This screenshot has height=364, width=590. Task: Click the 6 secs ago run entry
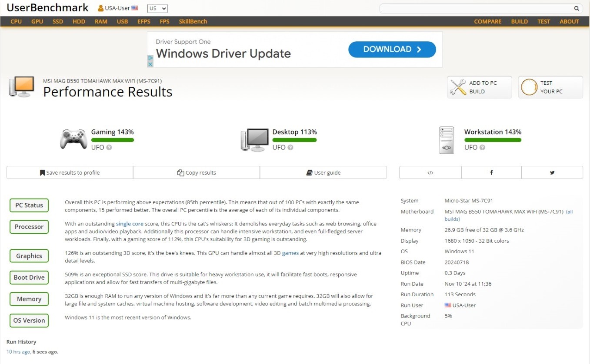(45, 351)
